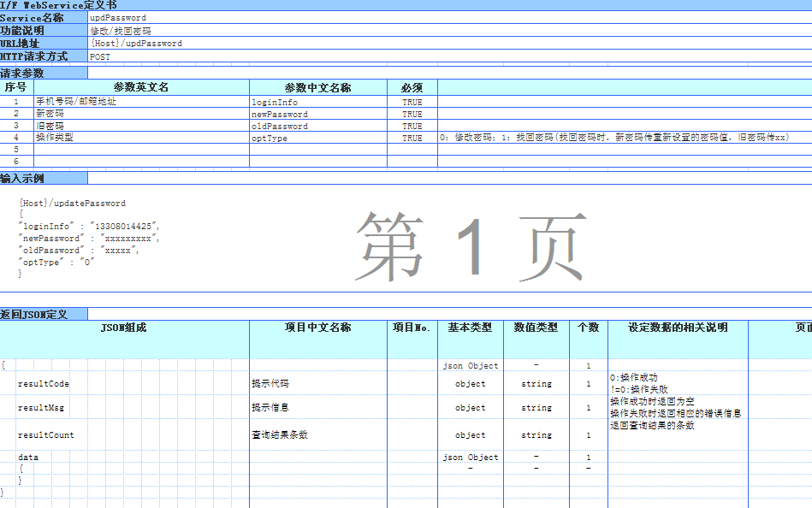Select the 提示信息 cell
This screenshot has height=508, width=812.
pos(318,408)
